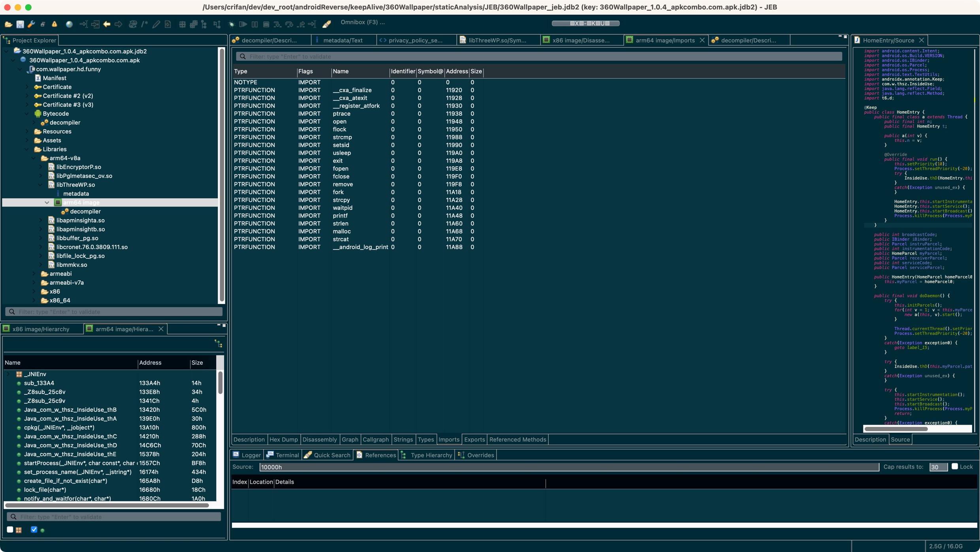Sort imports by Address column header
Image resolution: width=980 pixels, height=552 pixels.
456,71
